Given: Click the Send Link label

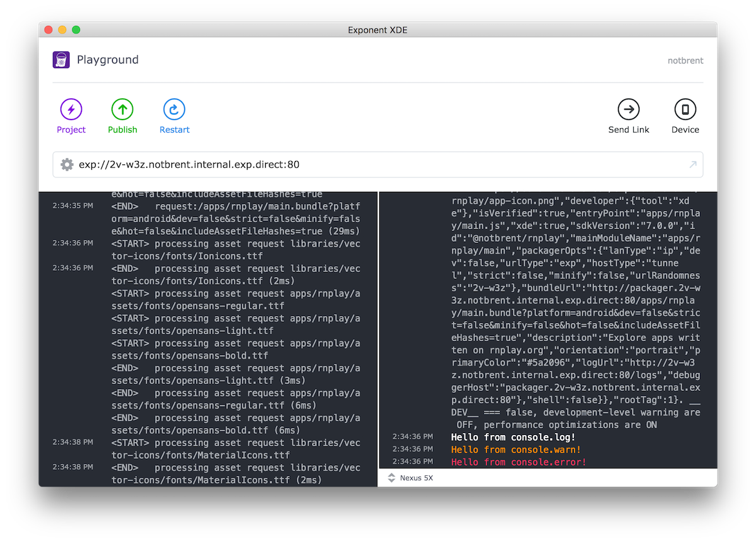Looking at the screenshot, I should pyautogui.click(x=629, y=130).
